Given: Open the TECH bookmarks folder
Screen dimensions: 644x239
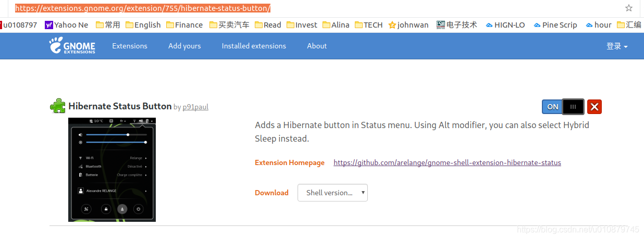Looking at the screenshot, I should pos(368,24).
